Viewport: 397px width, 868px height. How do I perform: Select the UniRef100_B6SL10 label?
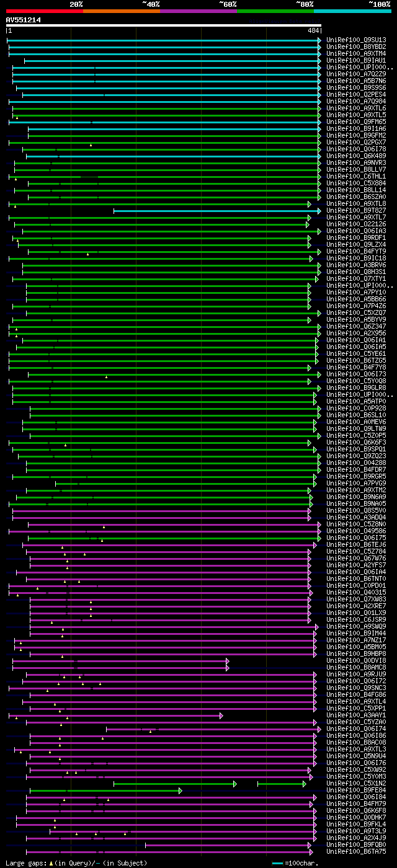tap(356, 415)
